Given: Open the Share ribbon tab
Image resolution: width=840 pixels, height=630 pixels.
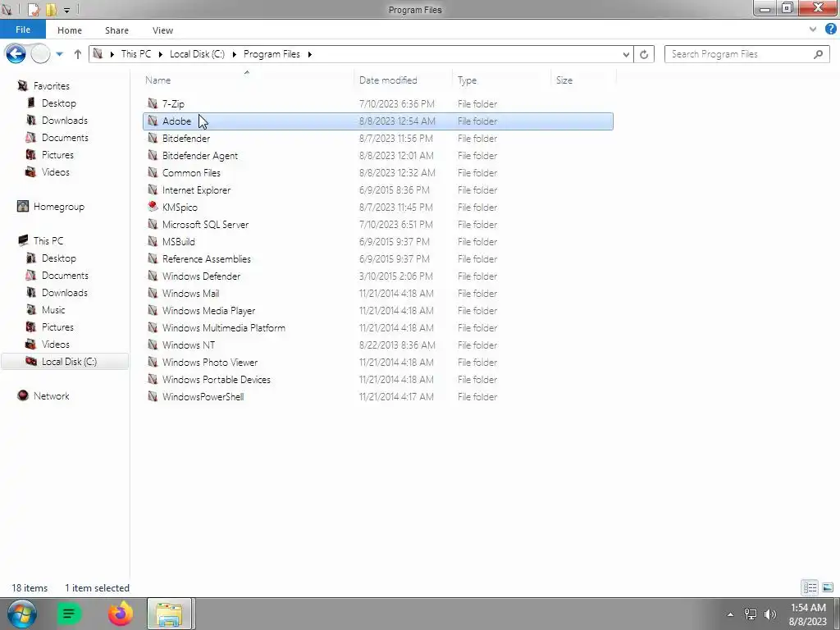Looking at the screenshot, I should point(116,30).
